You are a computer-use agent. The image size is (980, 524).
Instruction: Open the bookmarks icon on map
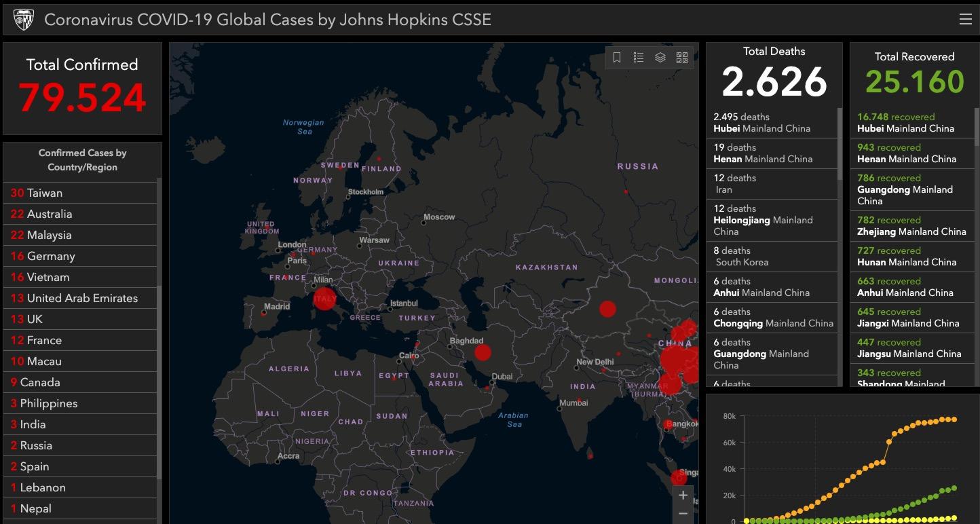click(617, 58)
